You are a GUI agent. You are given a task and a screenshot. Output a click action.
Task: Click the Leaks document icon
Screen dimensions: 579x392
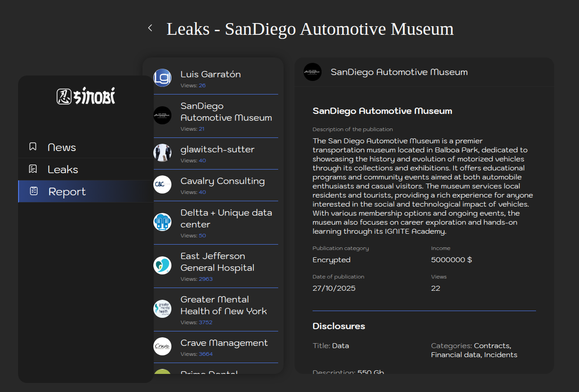(x=33, y=169)
